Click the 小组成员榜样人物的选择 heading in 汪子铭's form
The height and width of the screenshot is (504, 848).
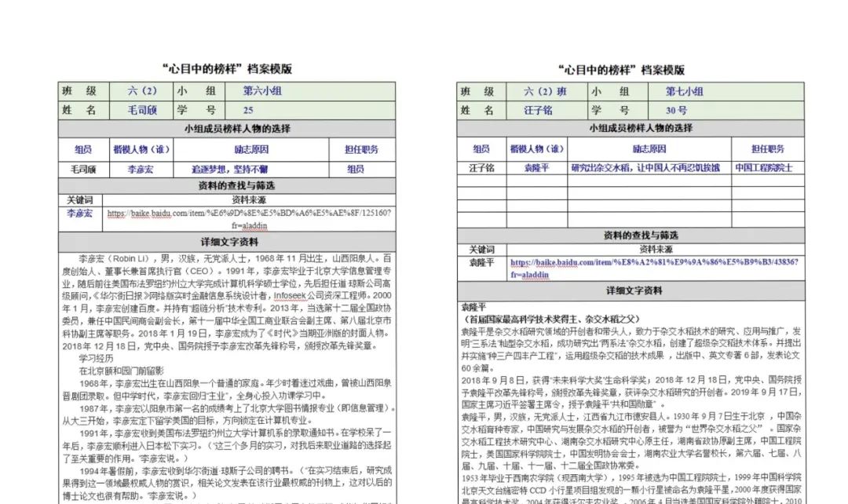coord(641,128)
